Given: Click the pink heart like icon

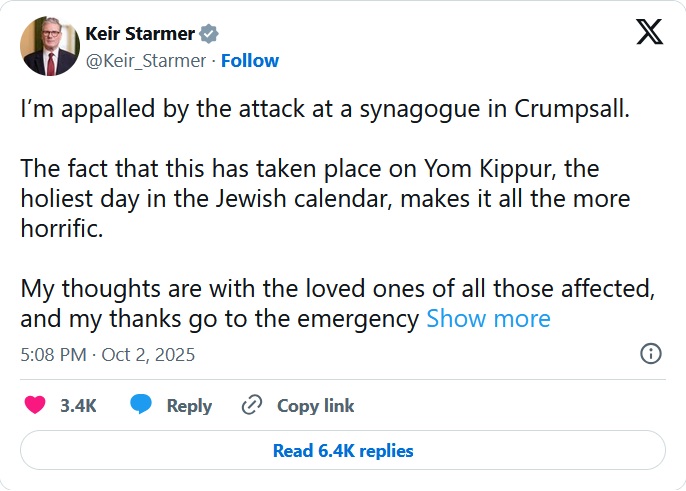Looking at the screenshot, I should [35, 405].
